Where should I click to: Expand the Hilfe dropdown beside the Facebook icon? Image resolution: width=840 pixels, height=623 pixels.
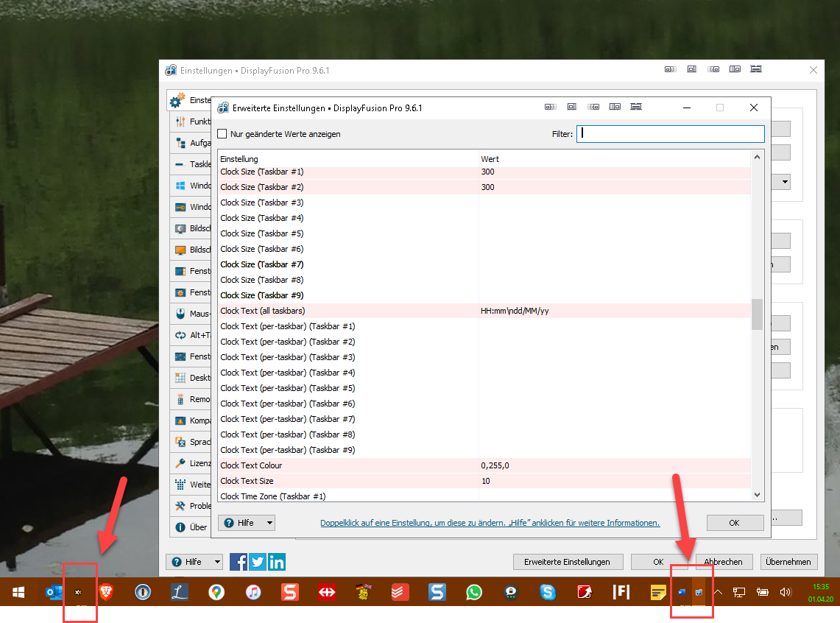point(194,562)
